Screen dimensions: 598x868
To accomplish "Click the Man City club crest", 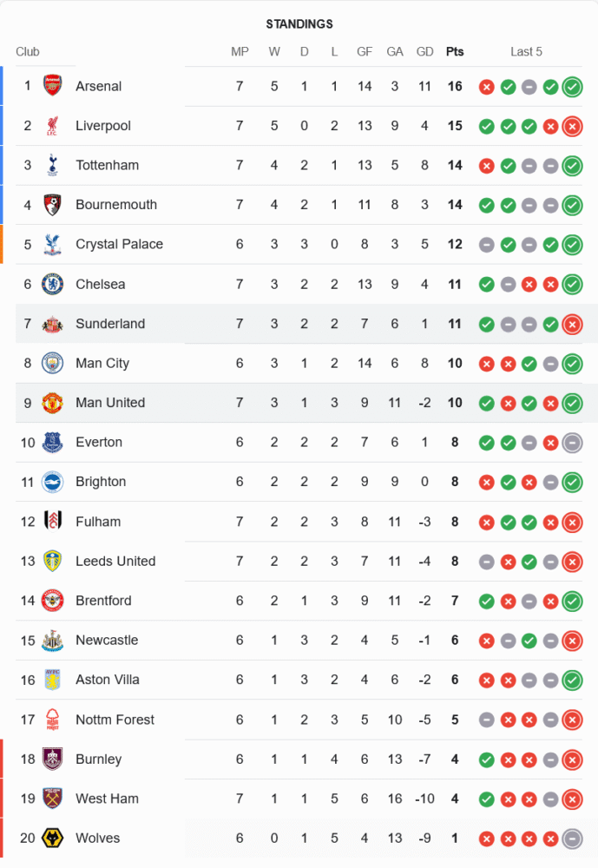I will [53, 363].
